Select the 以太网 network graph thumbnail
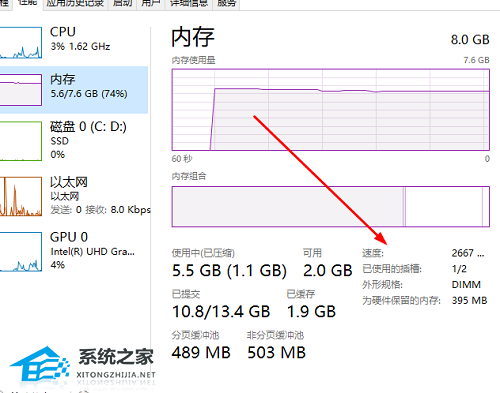 pos(21,196)
